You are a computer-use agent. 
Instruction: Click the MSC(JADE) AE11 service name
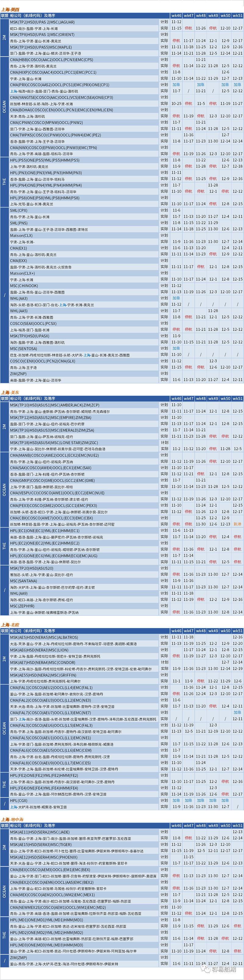[x=40, y=832]
